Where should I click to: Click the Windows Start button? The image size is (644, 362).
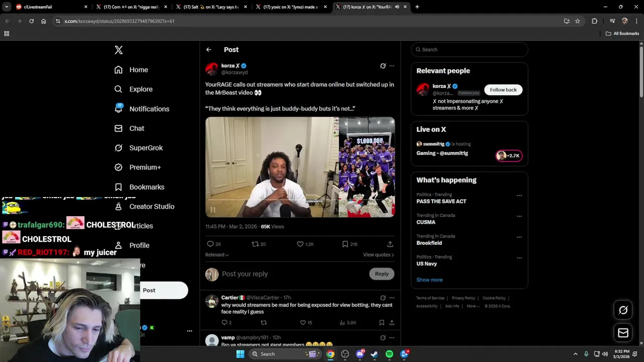tap(240, 354)
